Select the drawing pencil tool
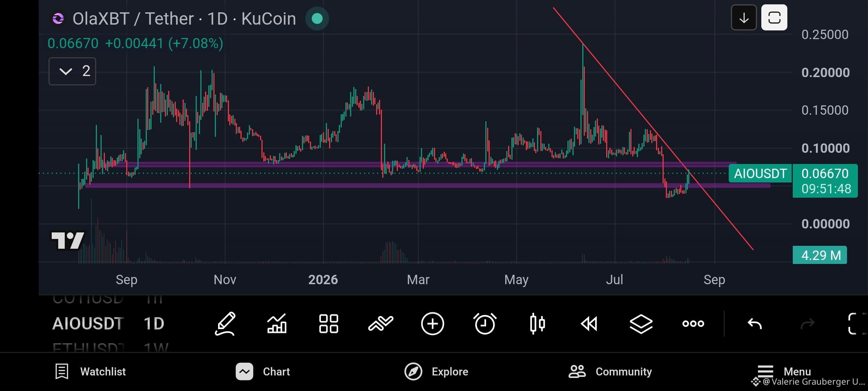Image resolution: width=868 pixels, height=391 pixels. pyautogui.click(x=225, y=323)
